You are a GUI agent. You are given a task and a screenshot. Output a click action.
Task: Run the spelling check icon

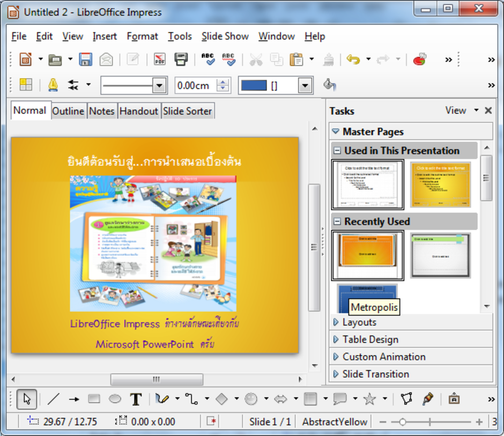point(208,60)
